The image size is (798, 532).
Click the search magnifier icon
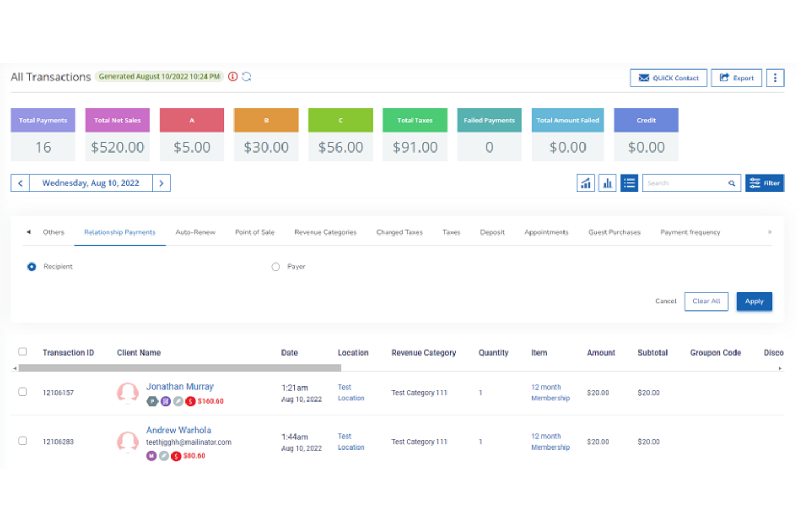732,183
